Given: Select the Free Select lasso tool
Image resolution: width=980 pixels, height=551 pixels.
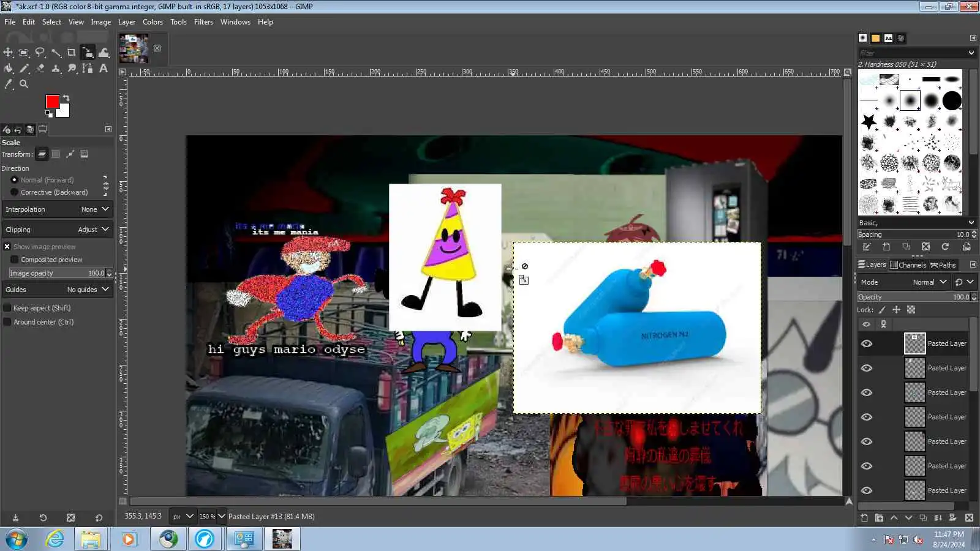Looking at the screenshot, I should [40, 53].
